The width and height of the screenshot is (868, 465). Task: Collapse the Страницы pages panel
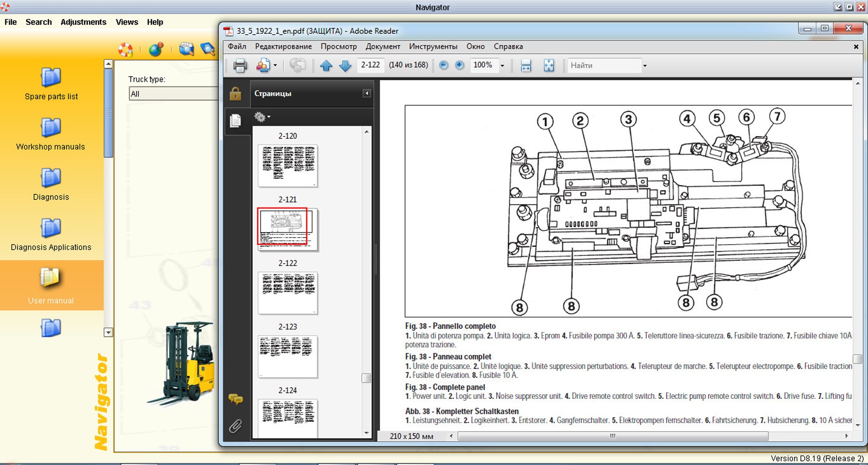tap(366, 93)
